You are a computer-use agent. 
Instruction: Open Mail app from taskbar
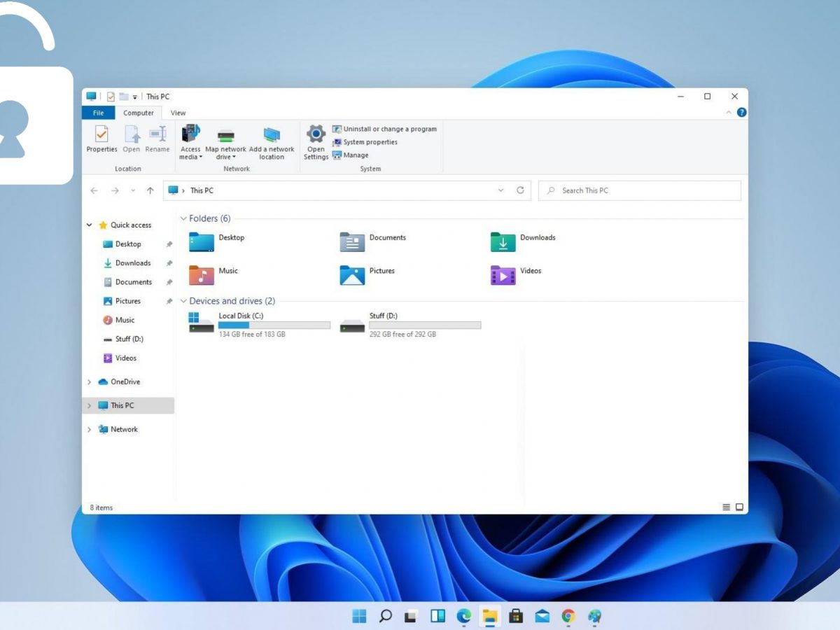pos(542,616)
